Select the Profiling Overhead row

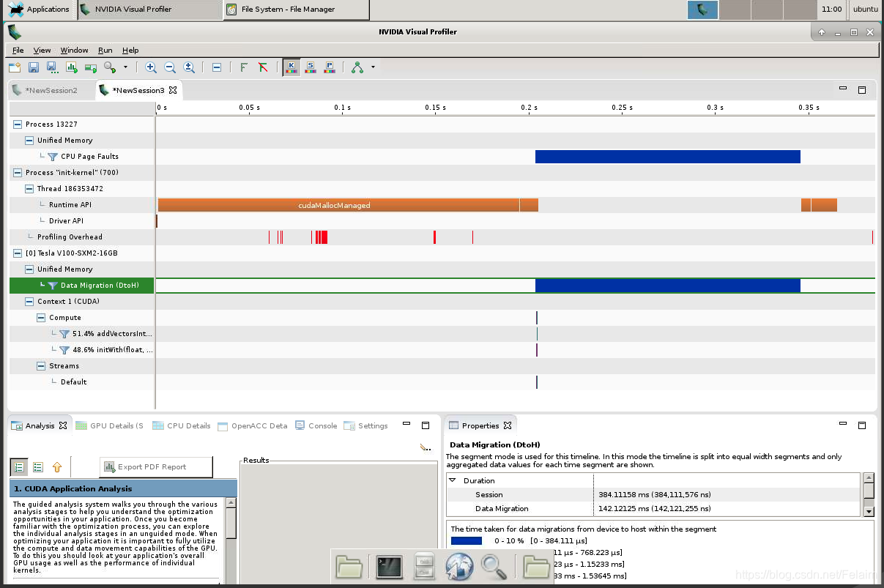[x=81, y=237]
